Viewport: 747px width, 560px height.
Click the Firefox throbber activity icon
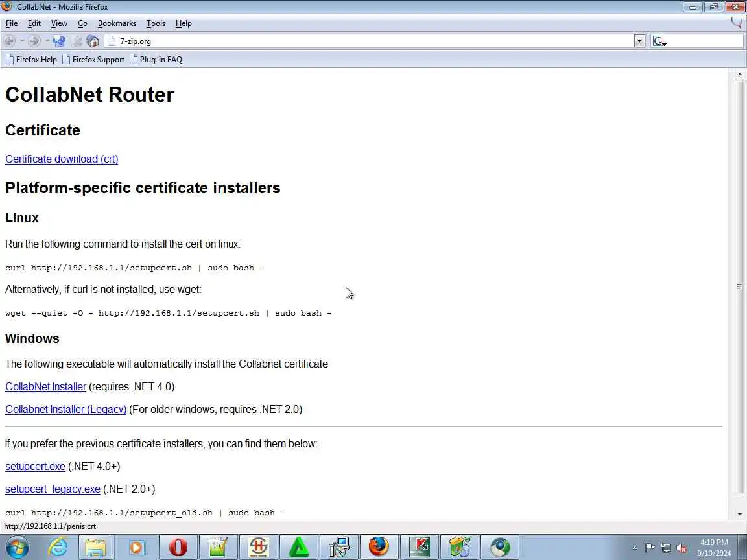pyautogui.click(x=737, y=23)
